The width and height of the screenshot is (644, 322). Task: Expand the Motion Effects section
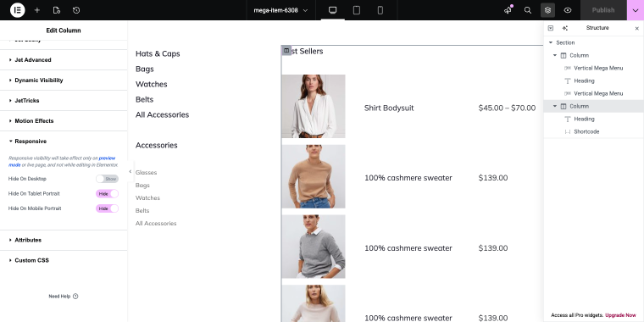(x=64, y=120)
